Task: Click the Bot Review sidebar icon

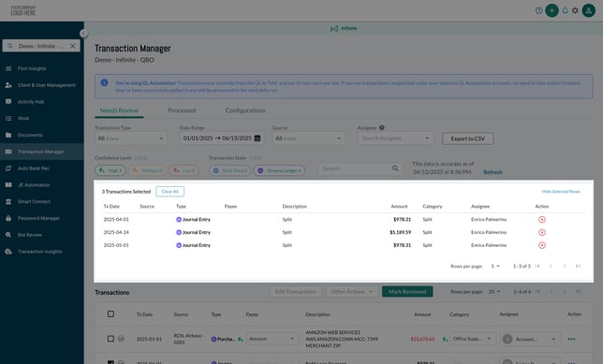Action: point(8,235)
